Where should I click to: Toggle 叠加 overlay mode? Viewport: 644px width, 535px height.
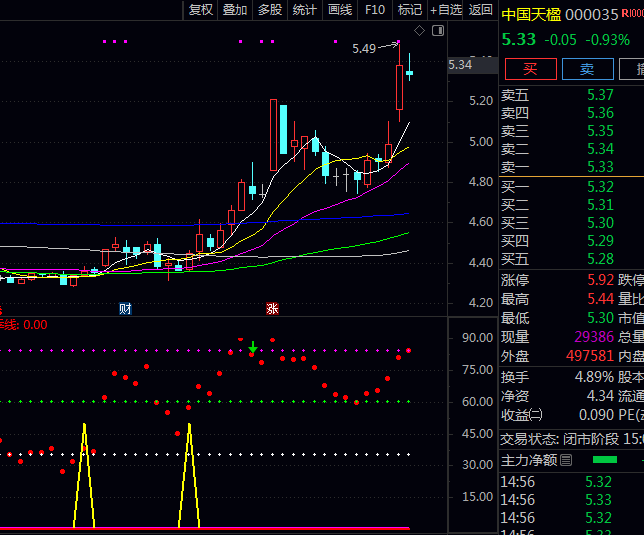[x=235, y=10]
